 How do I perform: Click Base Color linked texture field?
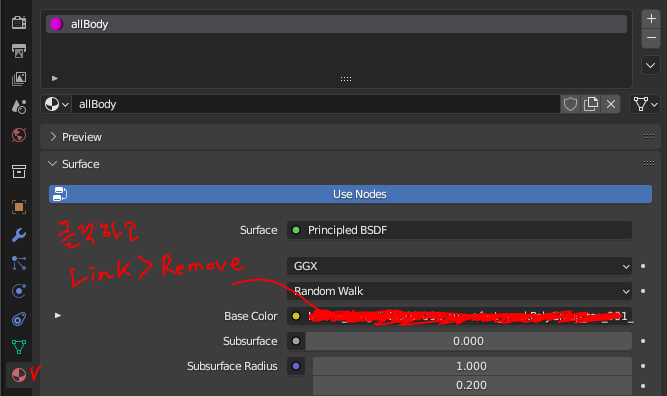pos(468,316)
